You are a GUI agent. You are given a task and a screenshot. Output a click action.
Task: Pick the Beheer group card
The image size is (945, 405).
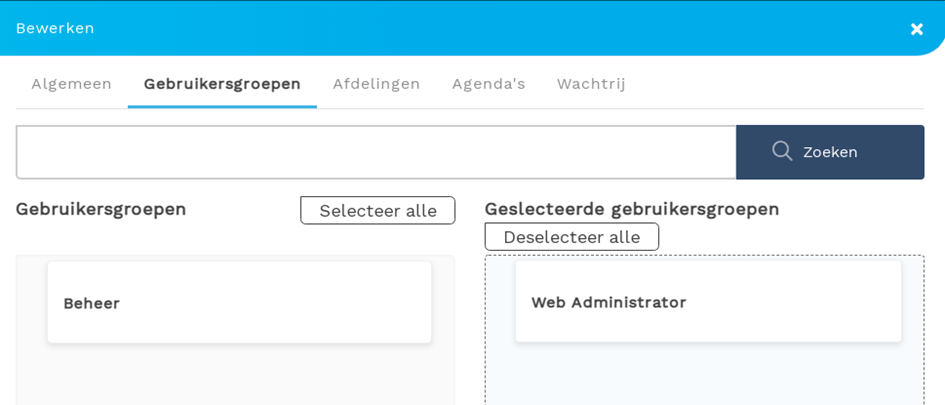point(239,303)
